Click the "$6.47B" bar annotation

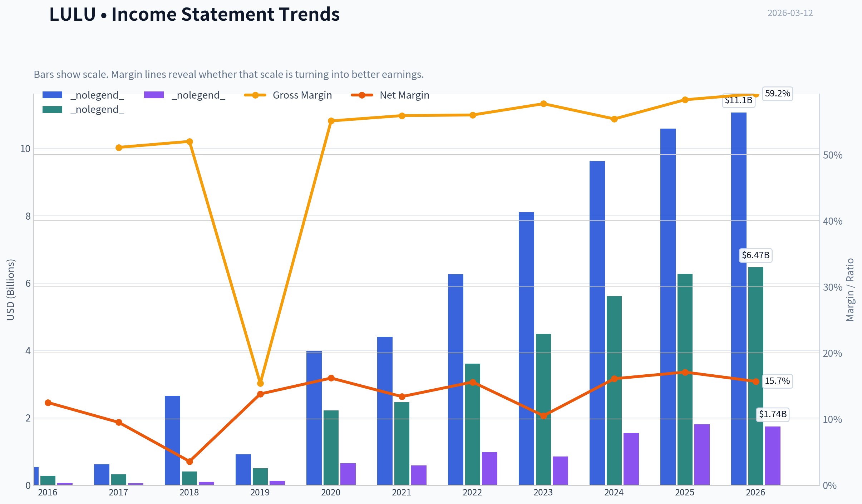(x=755, y=255)
